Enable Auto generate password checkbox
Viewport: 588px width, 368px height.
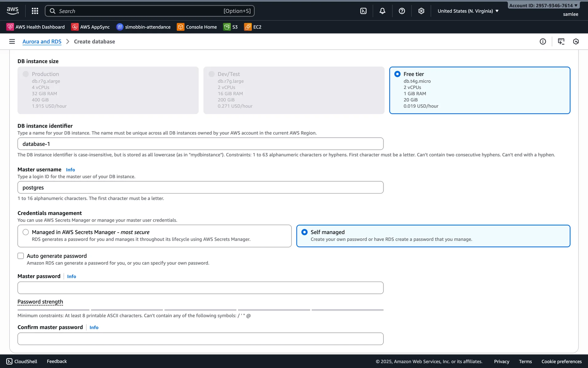click(21, 256)
